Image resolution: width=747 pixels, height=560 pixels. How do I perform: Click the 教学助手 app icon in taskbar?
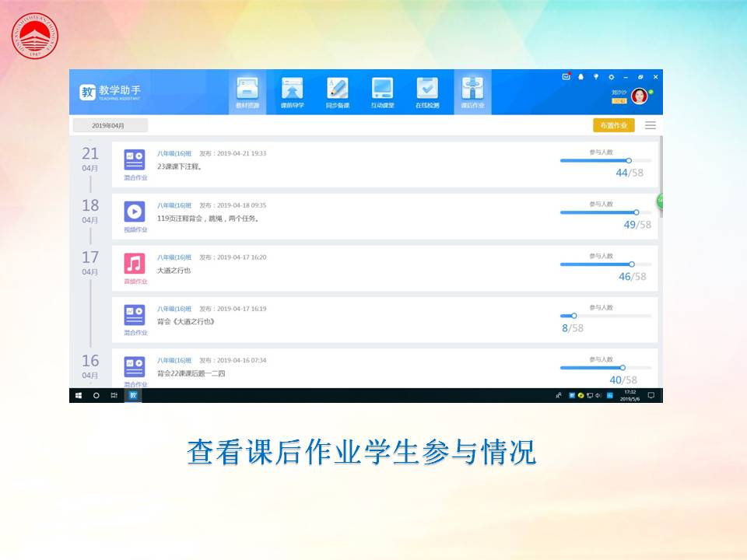(x=133, y=395)
